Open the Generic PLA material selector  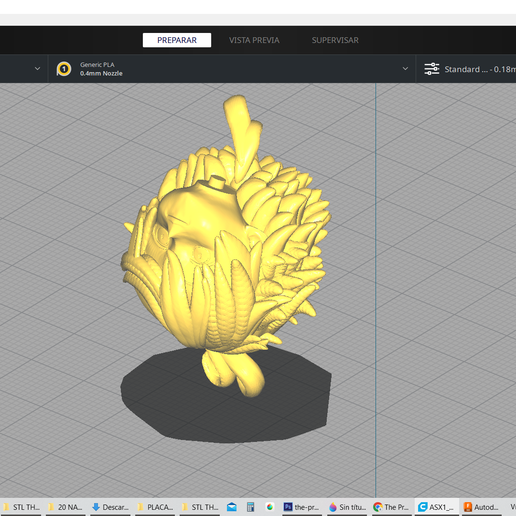(101, 69)
